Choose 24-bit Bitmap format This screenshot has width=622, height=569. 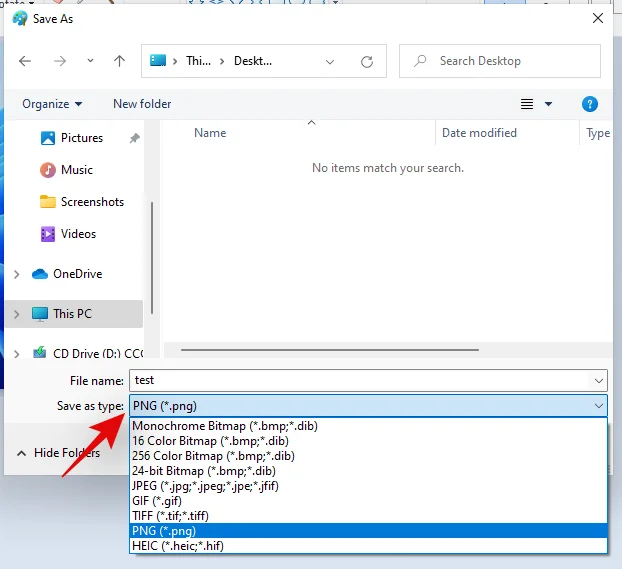pos(368,471)
